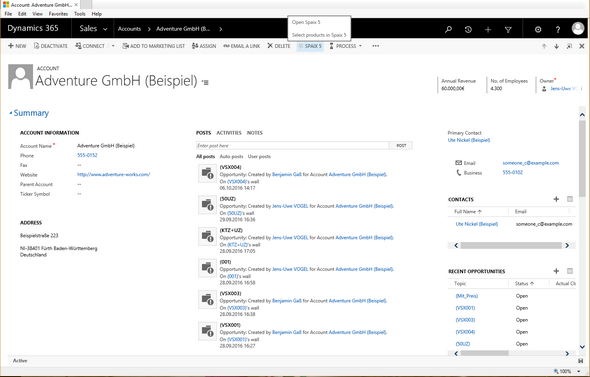
Task: Click Connect command
Action: 90,46
